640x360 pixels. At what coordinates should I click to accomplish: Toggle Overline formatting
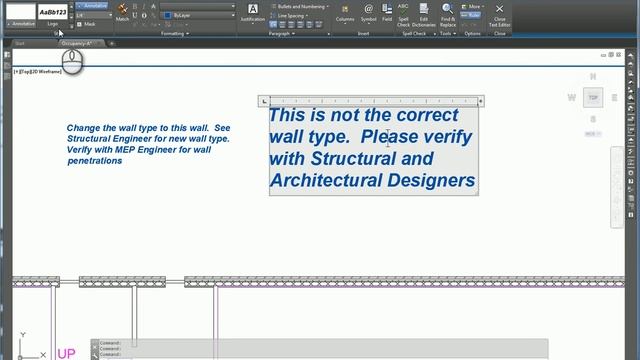pos(144,16)
